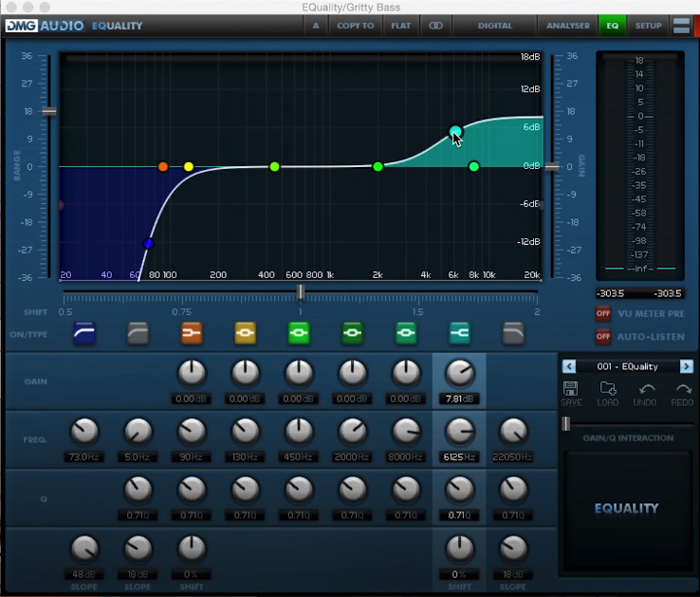
Task: Toggle the bright green 450Hz band button
Action: [299, 333]
